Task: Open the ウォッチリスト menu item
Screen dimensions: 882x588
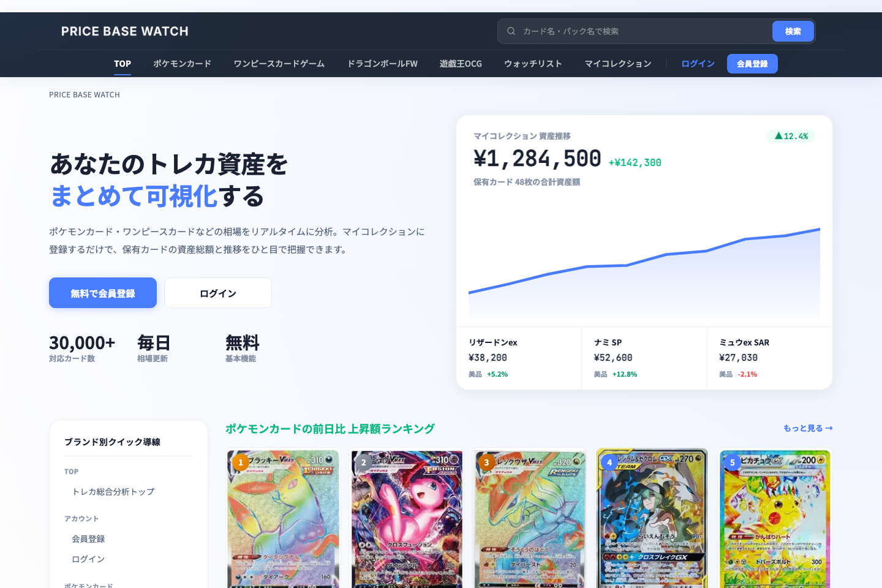Action: tap(533, 64)
